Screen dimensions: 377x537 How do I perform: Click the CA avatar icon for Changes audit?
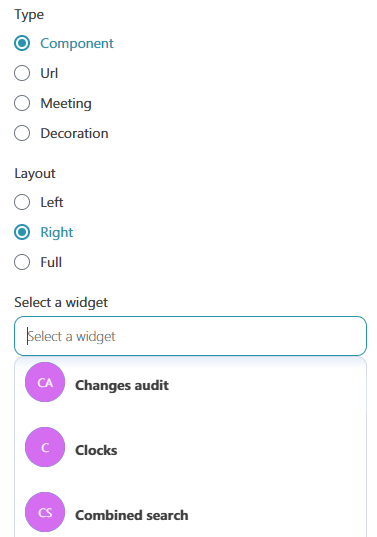45,382
